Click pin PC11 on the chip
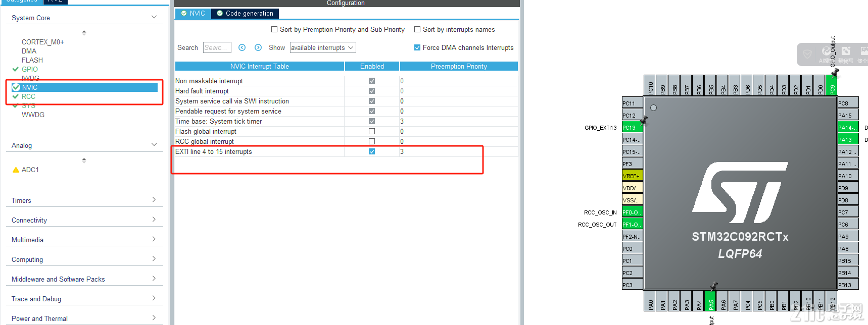The image size is (868, 325). (x=632, y=103)
